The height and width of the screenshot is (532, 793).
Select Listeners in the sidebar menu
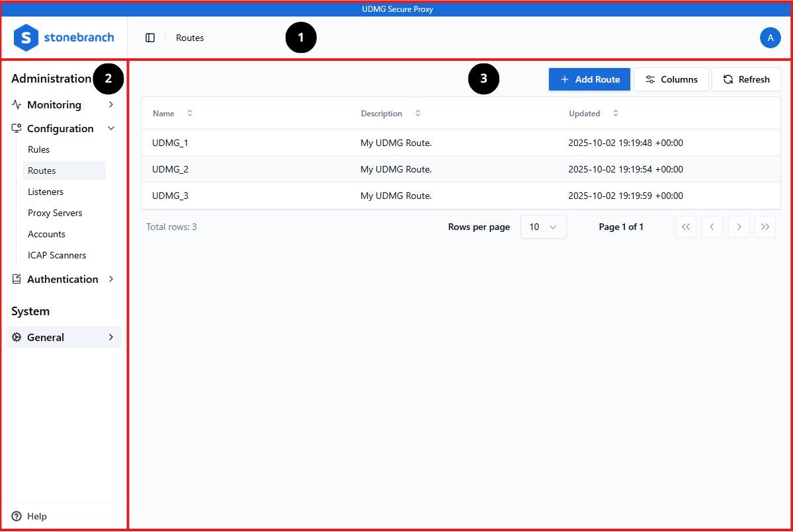45,192
